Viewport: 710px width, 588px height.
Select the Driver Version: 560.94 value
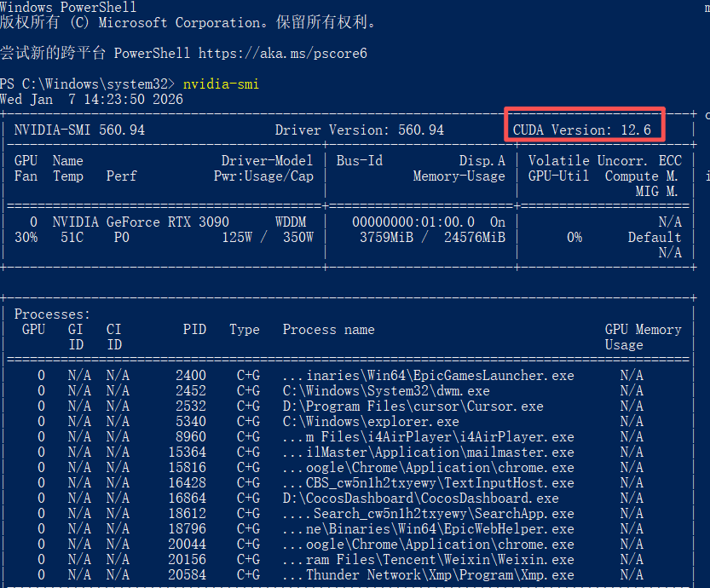click(x=360, y=130)
